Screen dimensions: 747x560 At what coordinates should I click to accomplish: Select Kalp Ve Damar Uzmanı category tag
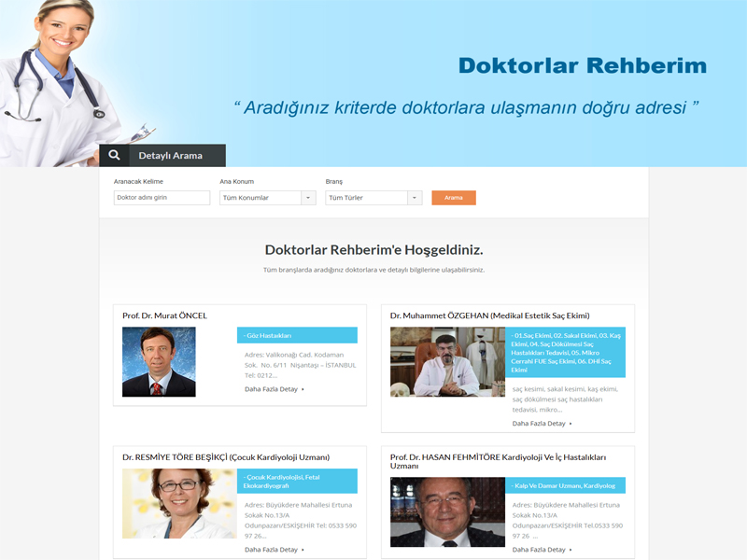565,485
